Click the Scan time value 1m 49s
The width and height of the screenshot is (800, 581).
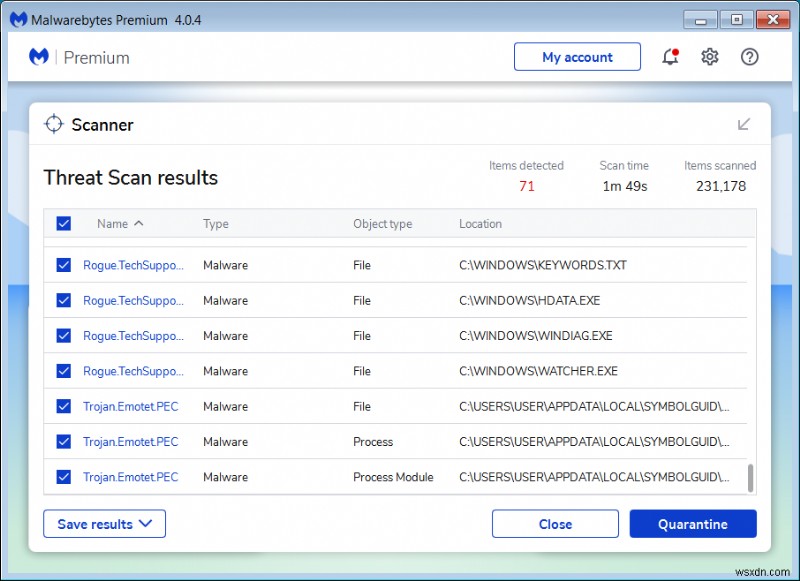click(624, 186)
